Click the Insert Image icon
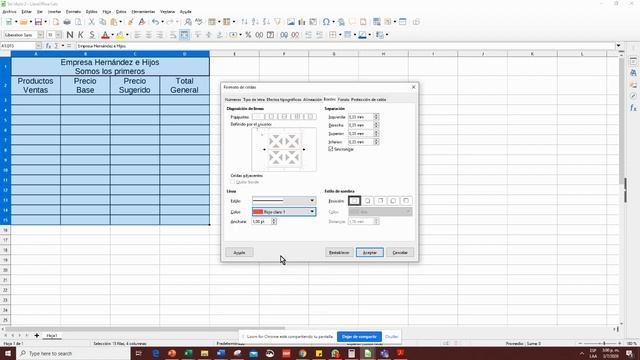Screen dimensions: 640x360 (x=291, y=22)
